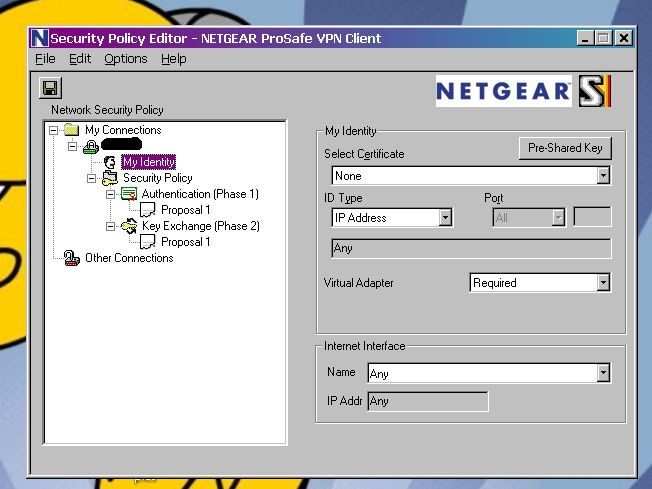The width and height of the screenshot is (652, 489).
Task: Click the My Connections folder icon
Action: pyautogui.click(x=72, y=130)
